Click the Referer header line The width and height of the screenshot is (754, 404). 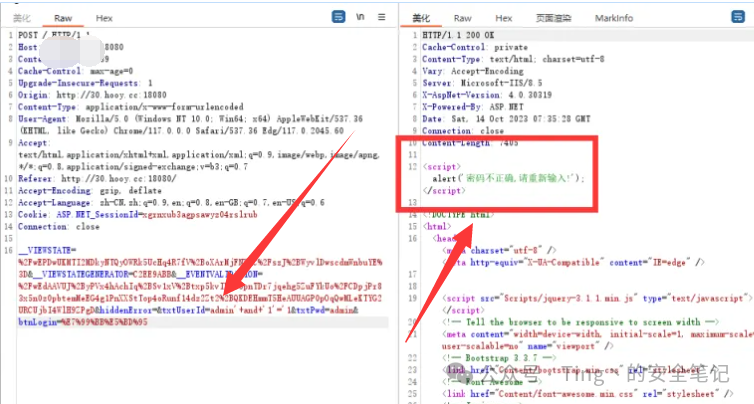click(97, 178)
